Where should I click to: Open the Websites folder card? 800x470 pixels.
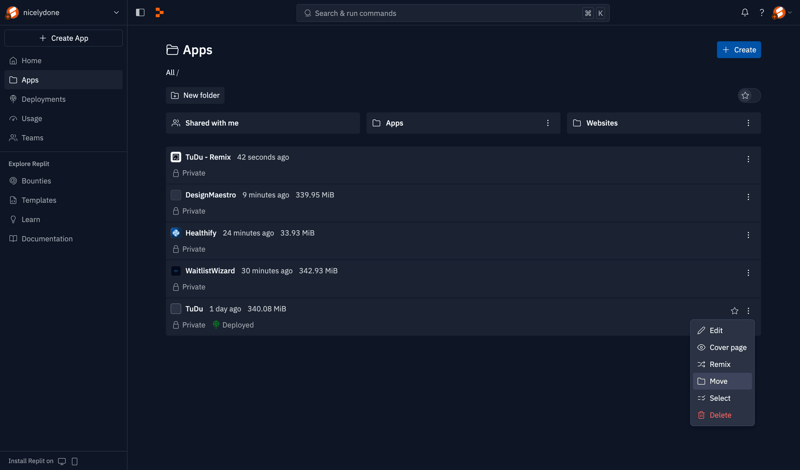[663, 123]
